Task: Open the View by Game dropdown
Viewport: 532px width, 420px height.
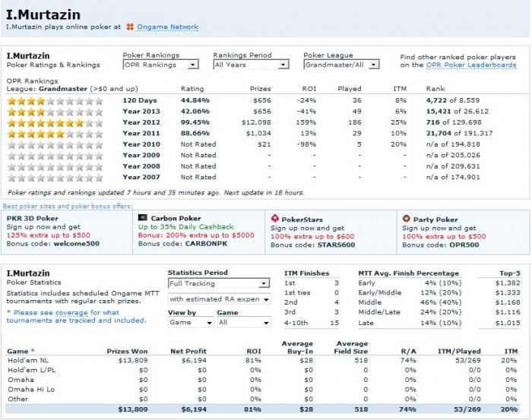Action: 190,323
